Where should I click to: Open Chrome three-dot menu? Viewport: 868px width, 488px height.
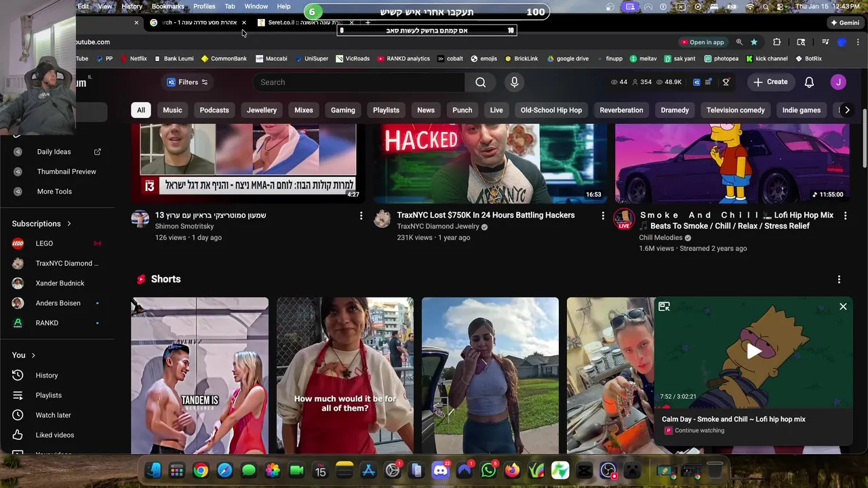[x=858, y=42]
